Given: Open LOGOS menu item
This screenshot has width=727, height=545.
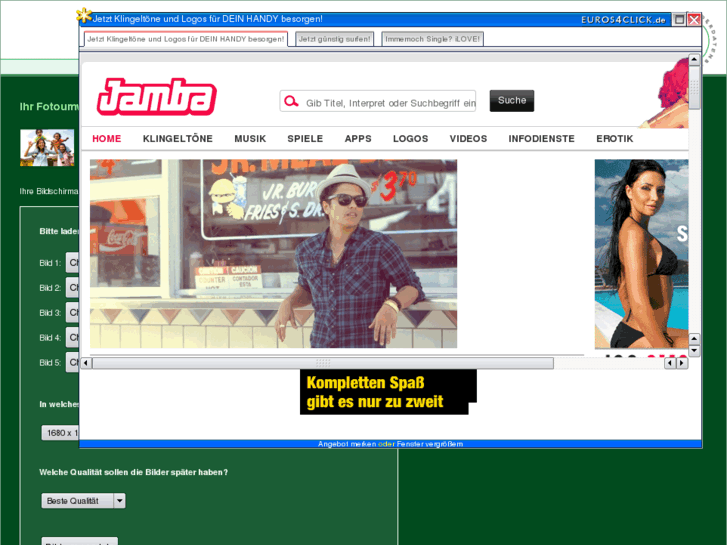Looking at the screenshot, I should pyautogui.click(x=410, y=139).
